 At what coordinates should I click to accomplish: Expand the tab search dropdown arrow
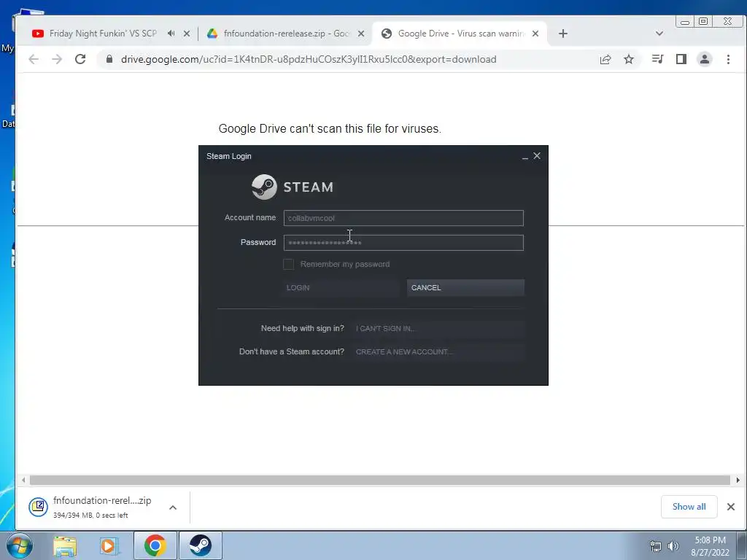click(659, 34)
